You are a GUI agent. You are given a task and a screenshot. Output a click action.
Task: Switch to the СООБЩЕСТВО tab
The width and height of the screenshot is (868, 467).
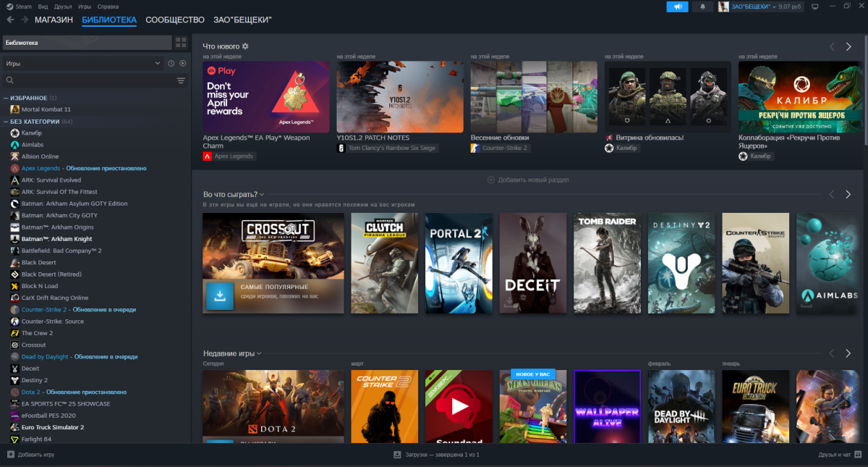tap(175, 20)
